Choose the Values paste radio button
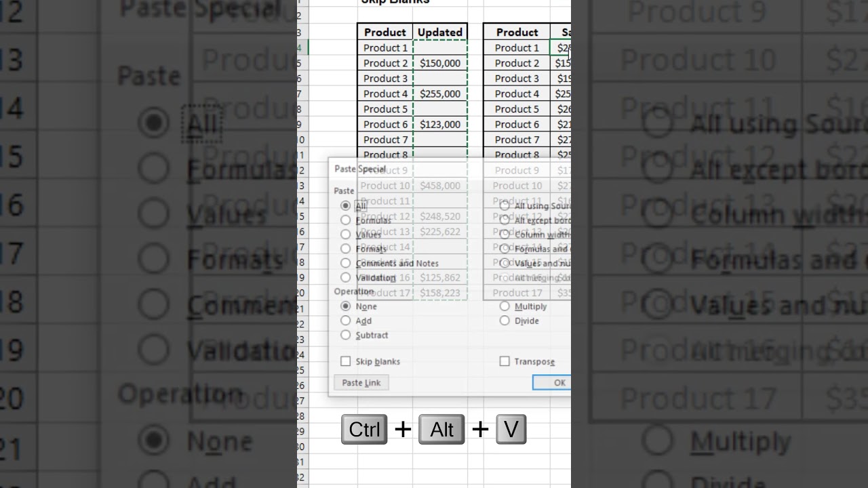Viewport: 868px width, 488px height. tap(346, 235)
